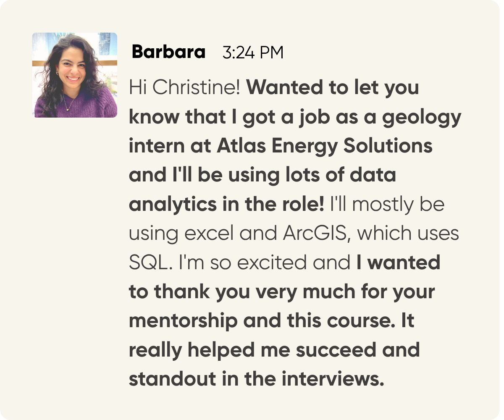
Task: Click the 3:24 PM message timestamp
Action: coord(252,53)
